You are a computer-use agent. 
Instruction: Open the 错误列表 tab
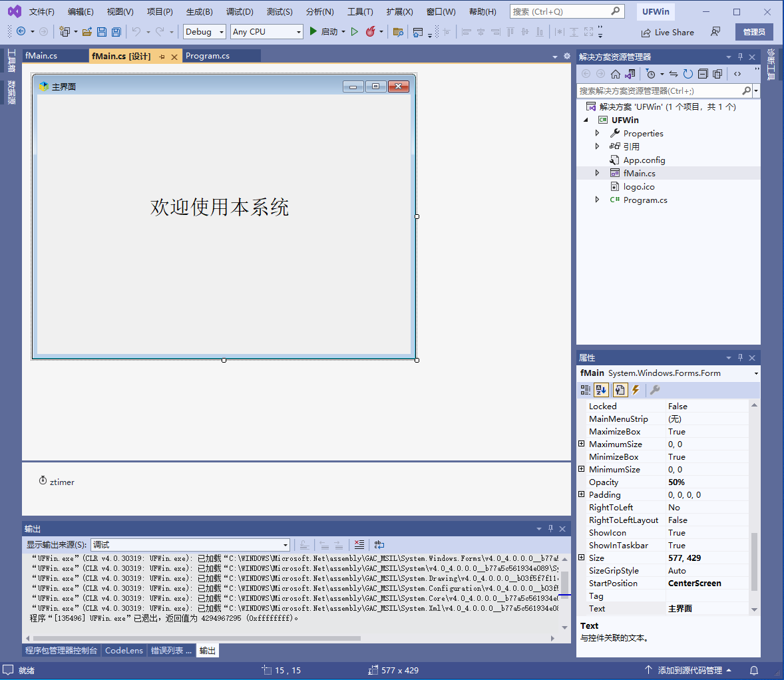point(171,651)
